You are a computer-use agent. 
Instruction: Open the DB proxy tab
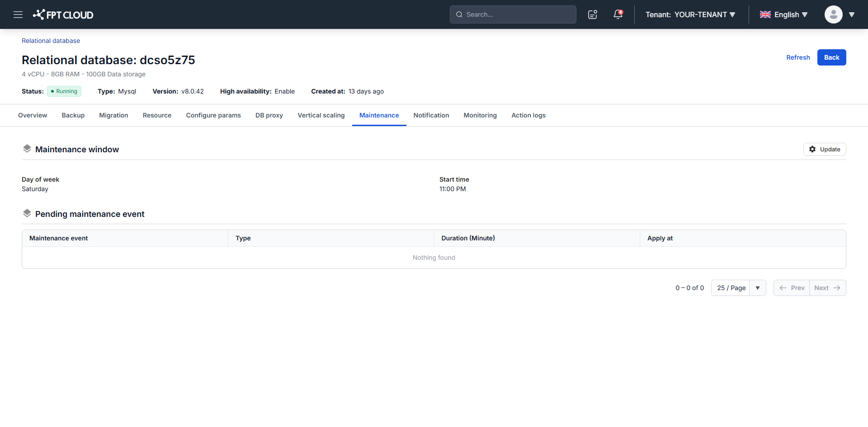269,115
